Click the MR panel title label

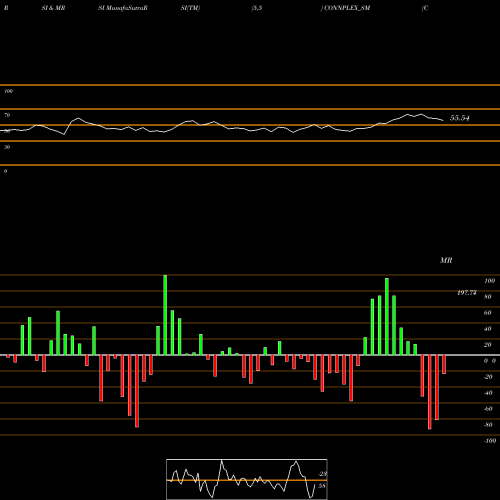[446, 260]
